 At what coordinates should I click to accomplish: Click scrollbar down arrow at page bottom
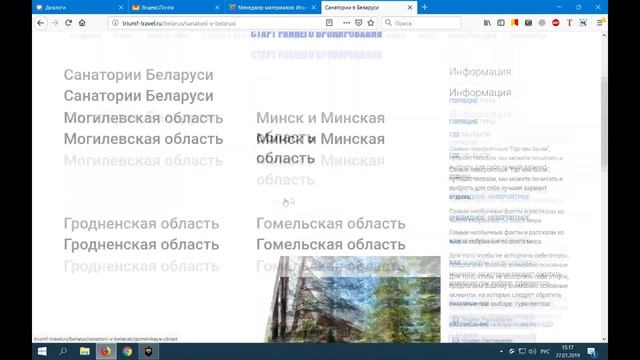[x=604, y=339]
